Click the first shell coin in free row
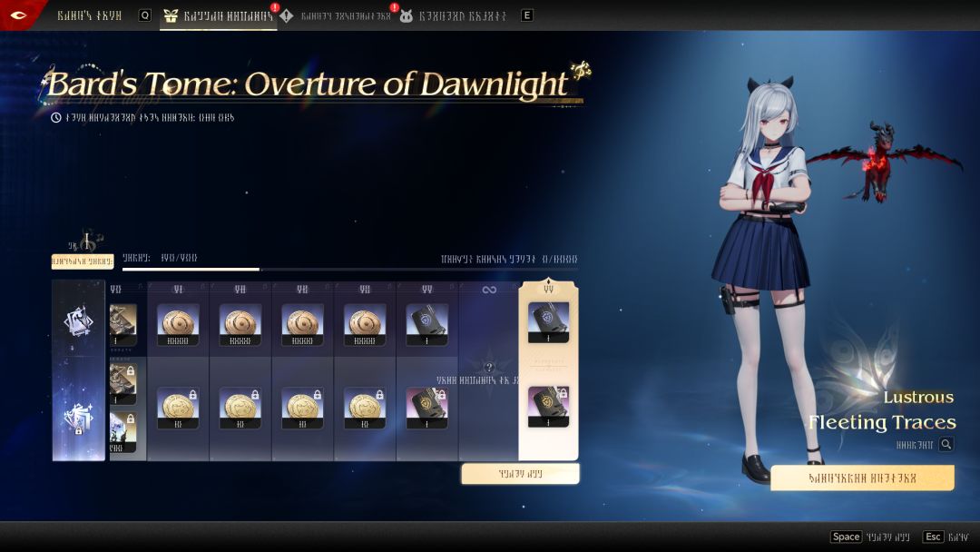 click(x=178, y=324)
